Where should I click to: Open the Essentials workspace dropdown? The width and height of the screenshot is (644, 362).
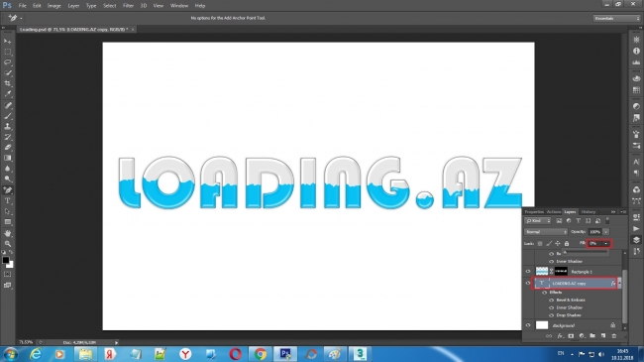pos(616,19)
